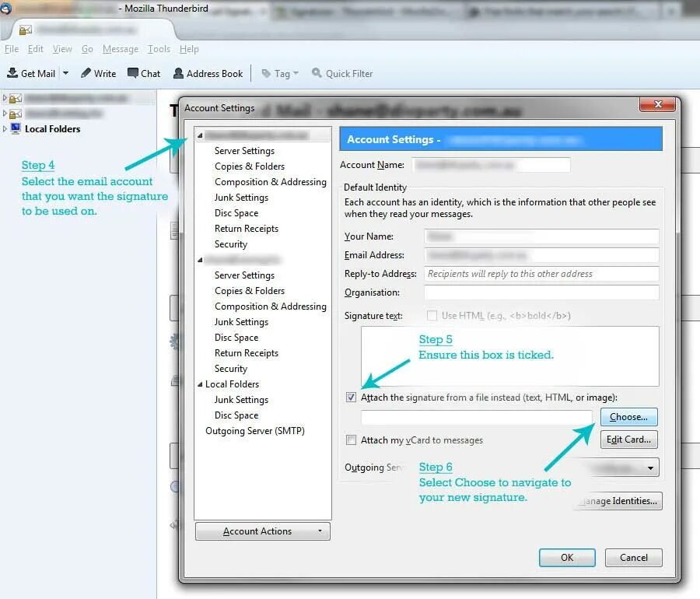700x599 pixels.
Task: Select second account's Security
Action: click(x=231, y=369)
